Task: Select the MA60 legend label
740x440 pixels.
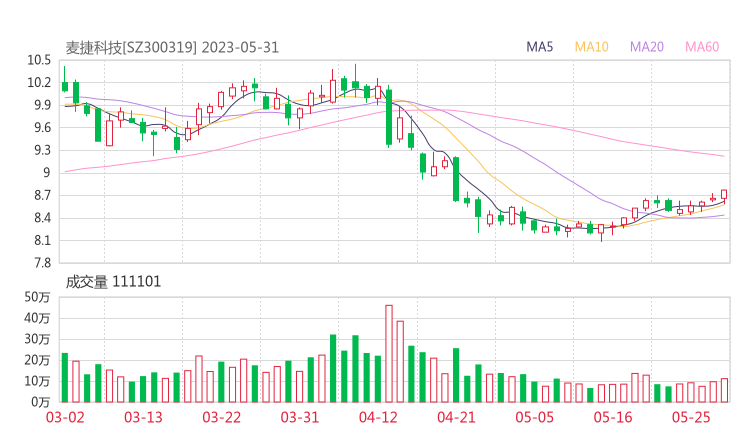Action: 702,47
